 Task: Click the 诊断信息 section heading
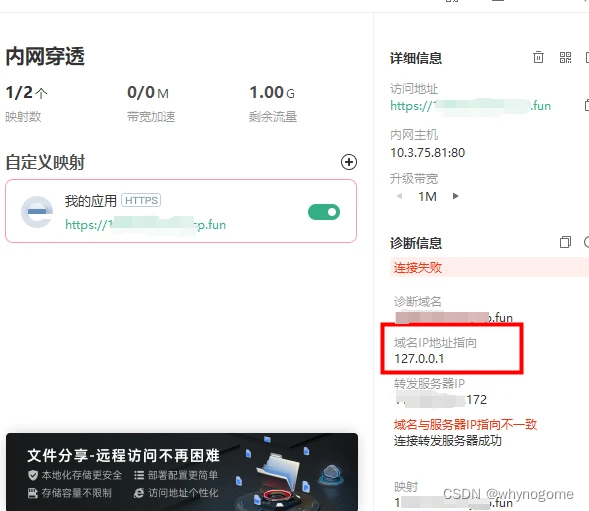point(416,243)
